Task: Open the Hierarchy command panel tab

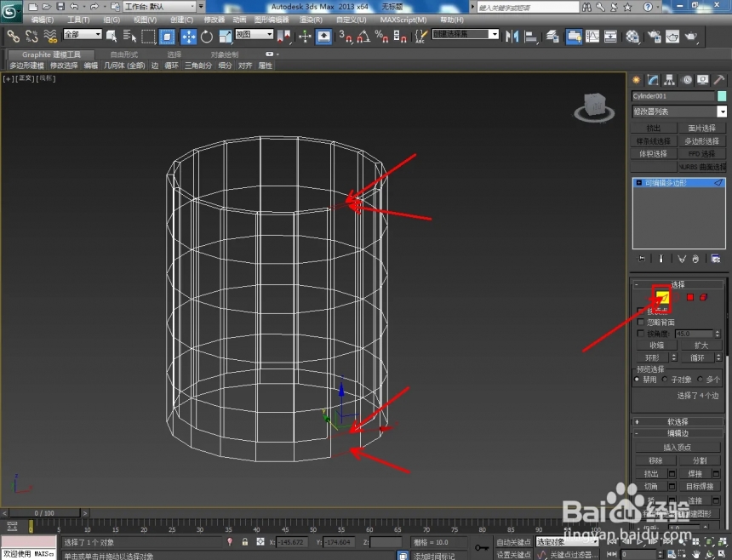Action: coord(670,80)
